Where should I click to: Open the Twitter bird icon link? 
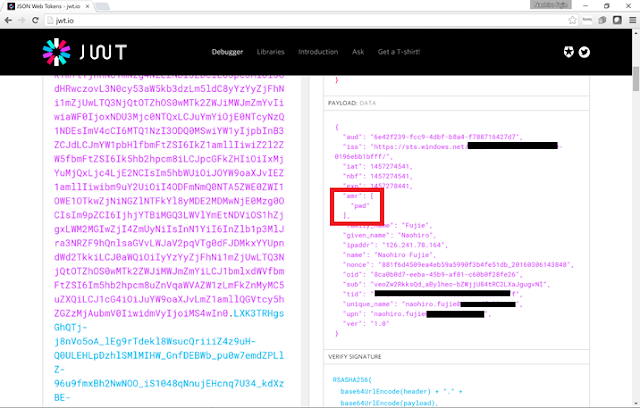584,52
